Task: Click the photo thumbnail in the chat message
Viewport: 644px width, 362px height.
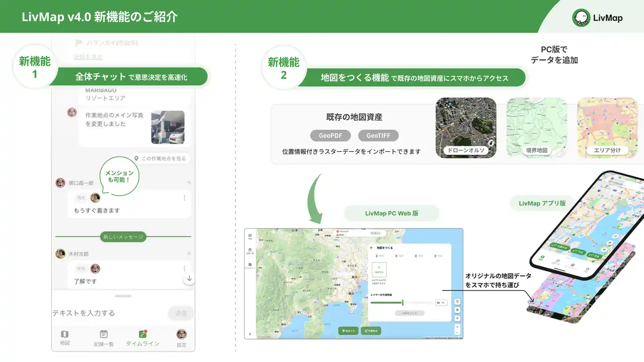Action: pos(168,126)
